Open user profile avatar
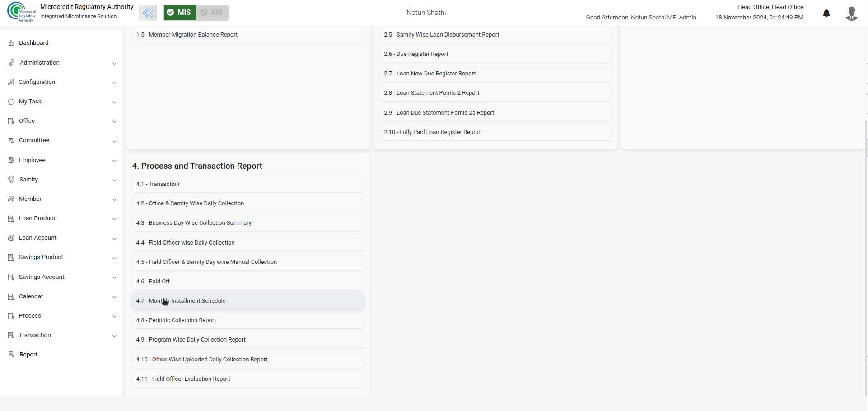The height and width of the screenshot is (411, 868). [x=851, y=13]
